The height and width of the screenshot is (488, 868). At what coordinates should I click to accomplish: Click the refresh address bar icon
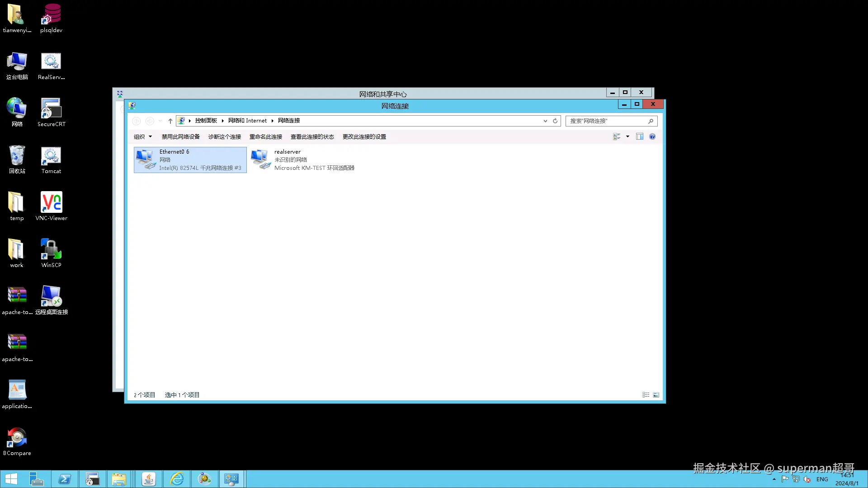[555, 121]
